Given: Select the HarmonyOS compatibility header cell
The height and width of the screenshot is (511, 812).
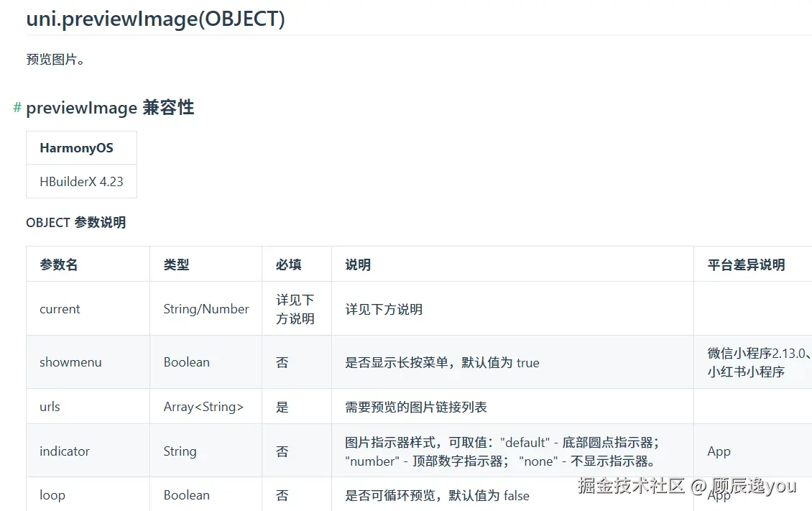Looking at the screenshot, I should pyautogui.click(x=81, y=147).
